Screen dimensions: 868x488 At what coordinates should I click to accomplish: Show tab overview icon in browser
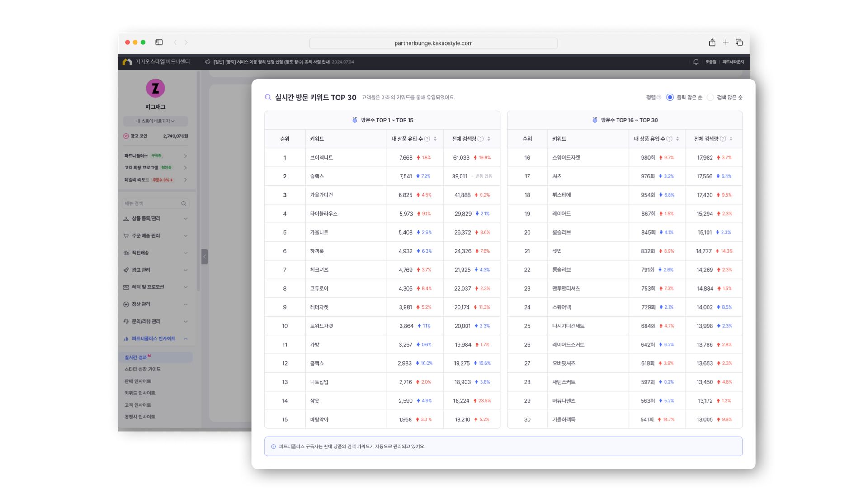point(739,42)
